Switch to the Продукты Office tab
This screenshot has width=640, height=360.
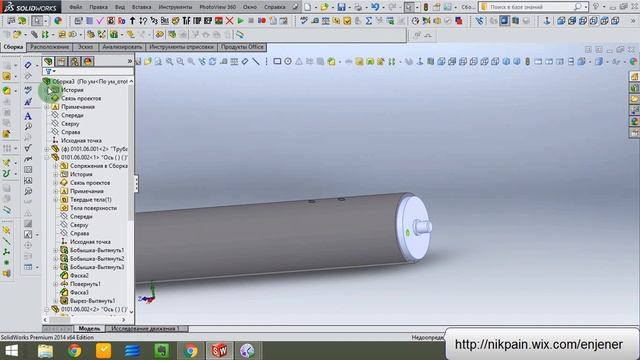(x=242, y=47)
